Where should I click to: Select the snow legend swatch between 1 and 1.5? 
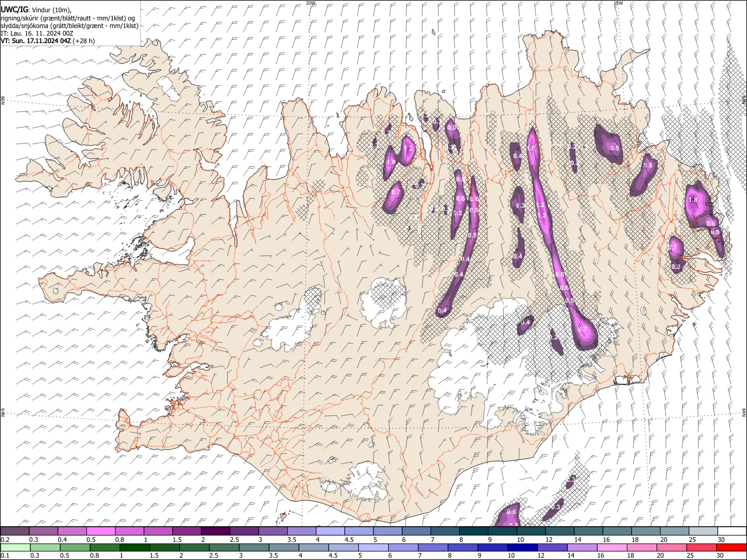click(x=158, y=531)
